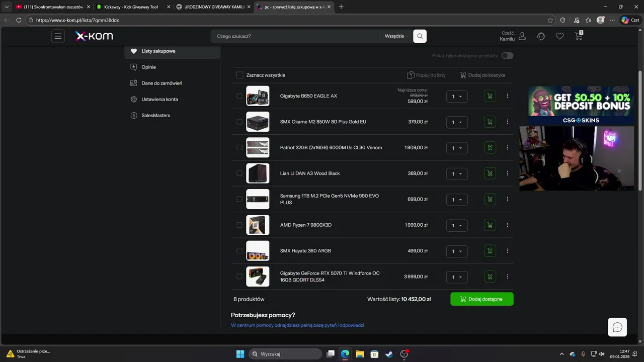The height and width of the screenshot is (362, 644).
Task: Open the Wszędzie search category dropdown
Action: [x=396, y=36]
